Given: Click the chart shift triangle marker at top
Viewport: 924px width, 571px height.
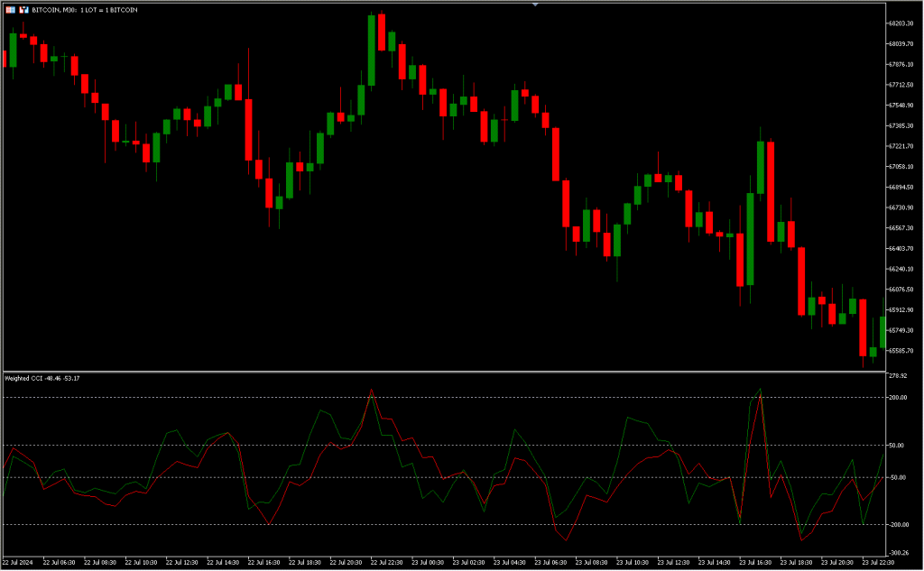Looking at the screenshot, I should 535,5.
